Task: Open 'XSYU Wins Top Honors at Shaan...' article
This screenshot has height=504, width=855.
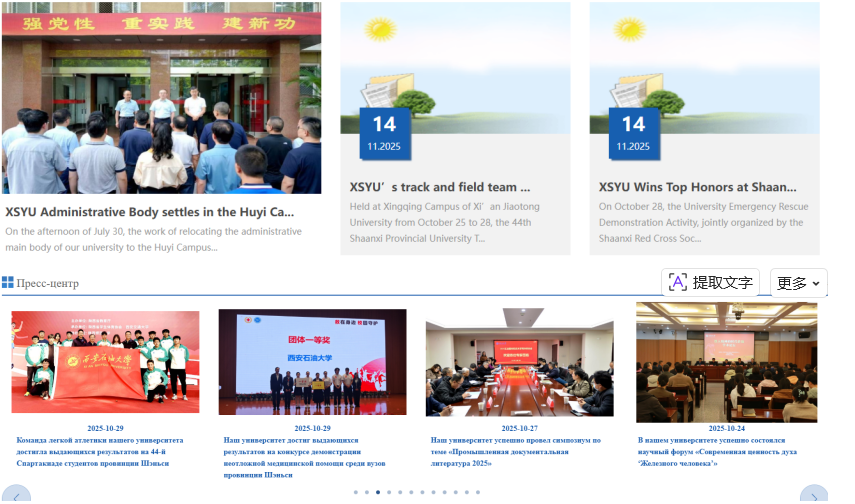Action: [697, 187]
